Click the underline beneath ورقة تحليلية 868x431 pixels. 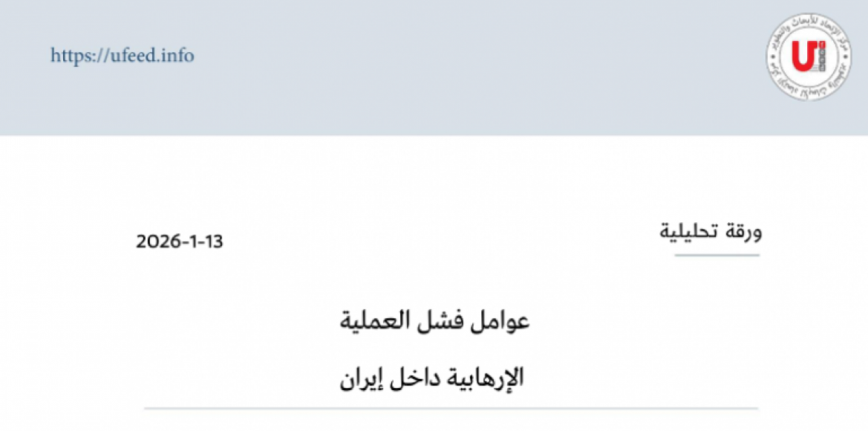click(717, 255)
